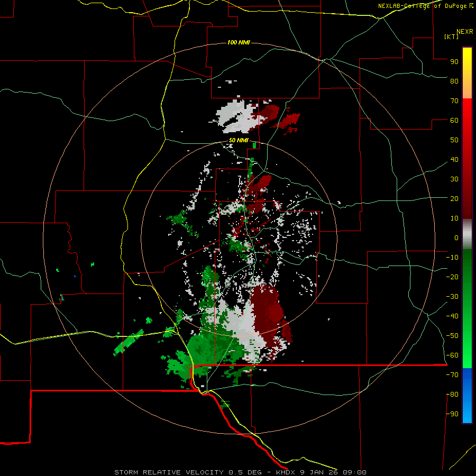Click the positive 70 scale value

454,101
